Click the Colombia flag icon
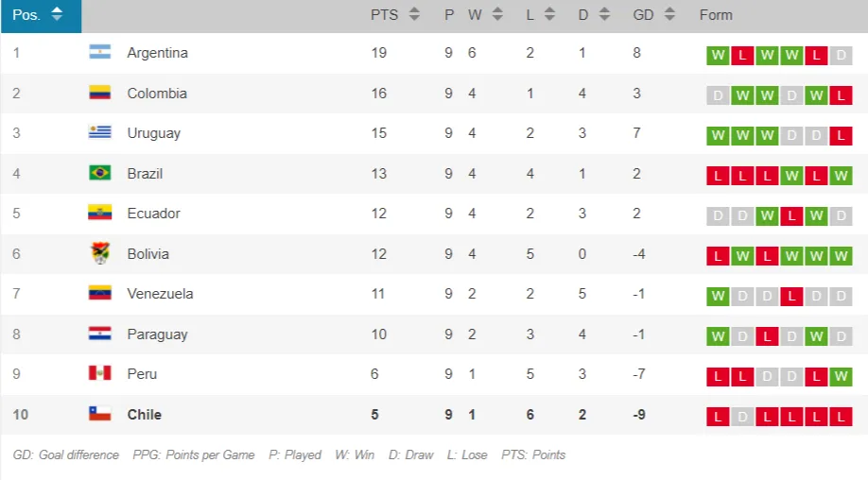868x480 pixels. (100, 93)
